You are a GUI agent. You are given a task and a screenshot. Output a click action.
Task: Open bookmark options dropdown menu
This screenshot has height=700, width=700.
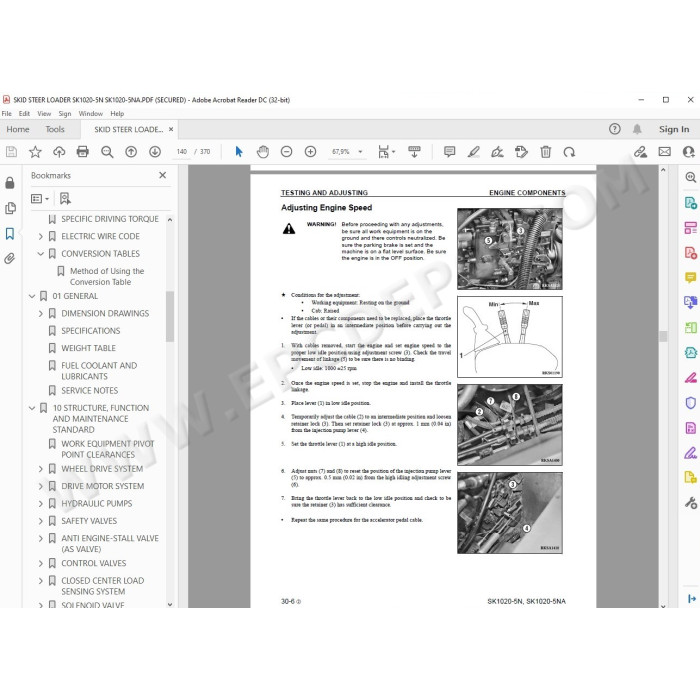40,199
